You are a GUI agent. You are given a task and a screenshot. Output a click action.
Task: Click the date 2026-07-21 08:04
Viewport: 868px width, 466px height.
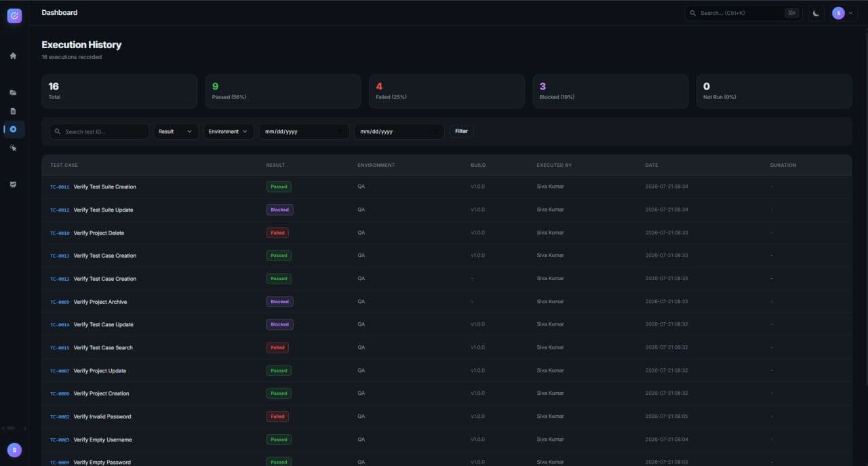point(667,440)
